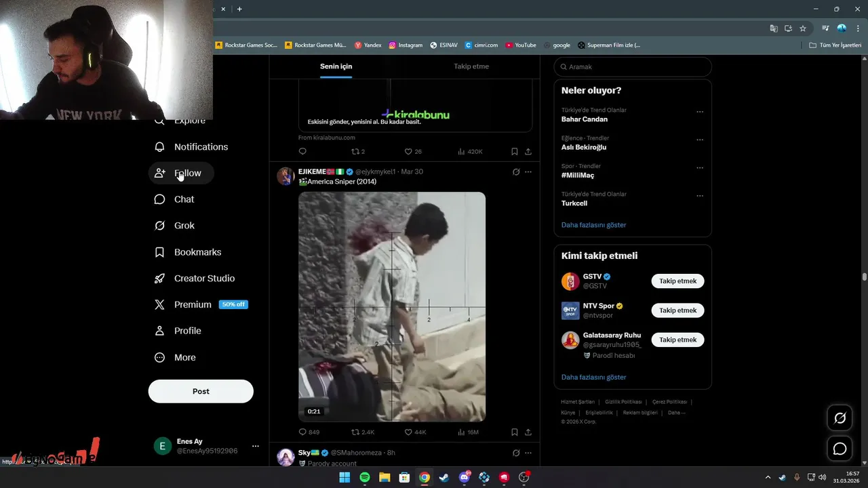Open more options for Bahar Candan trend
This screenshot has height=488, width=868.
coord(700,112)
